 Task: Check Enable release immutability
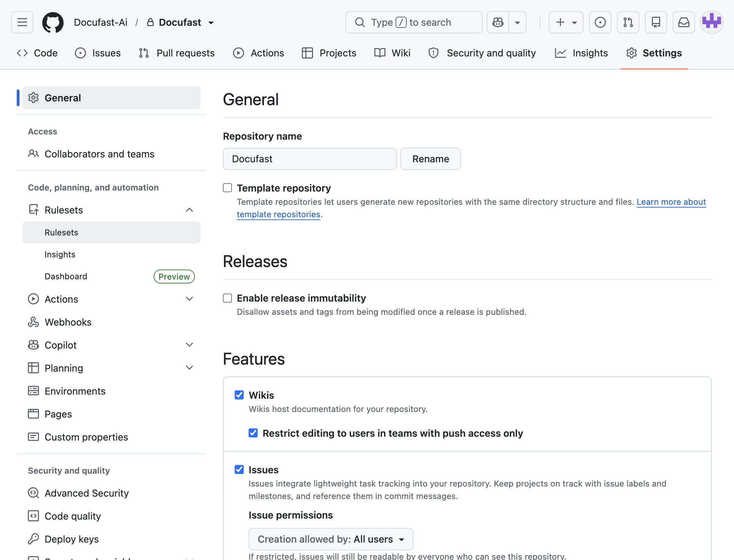click(x=227, y=298)
